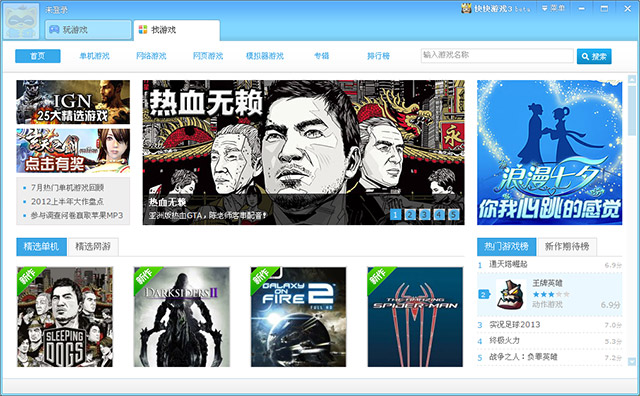Open the 单机游戏 category
The height and width of the screenshot is (396, 640).
95,56
